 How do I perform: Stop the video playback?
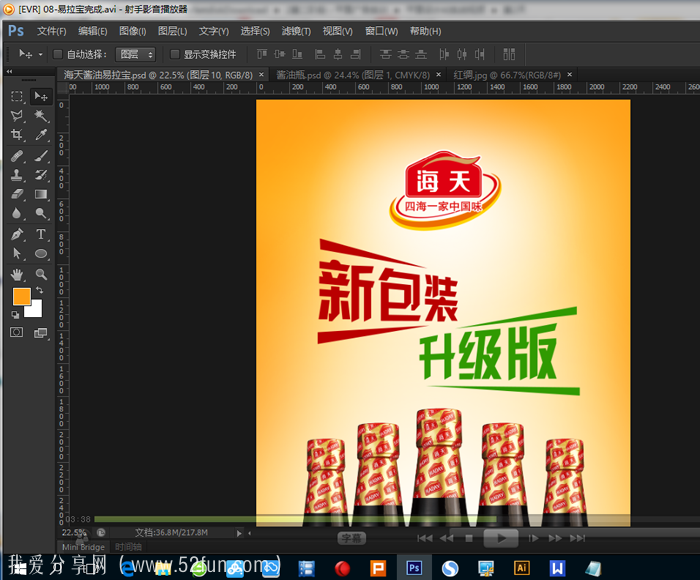click(x=469, y=538)
